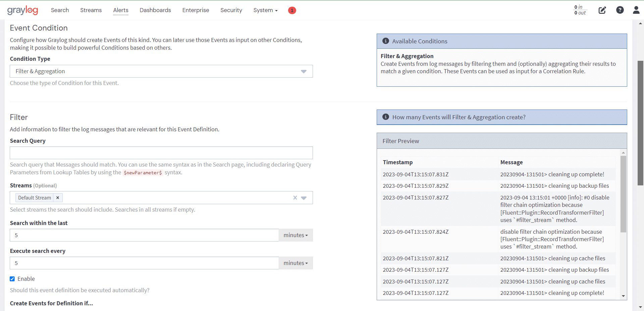Open the Security page

(231, 10)
